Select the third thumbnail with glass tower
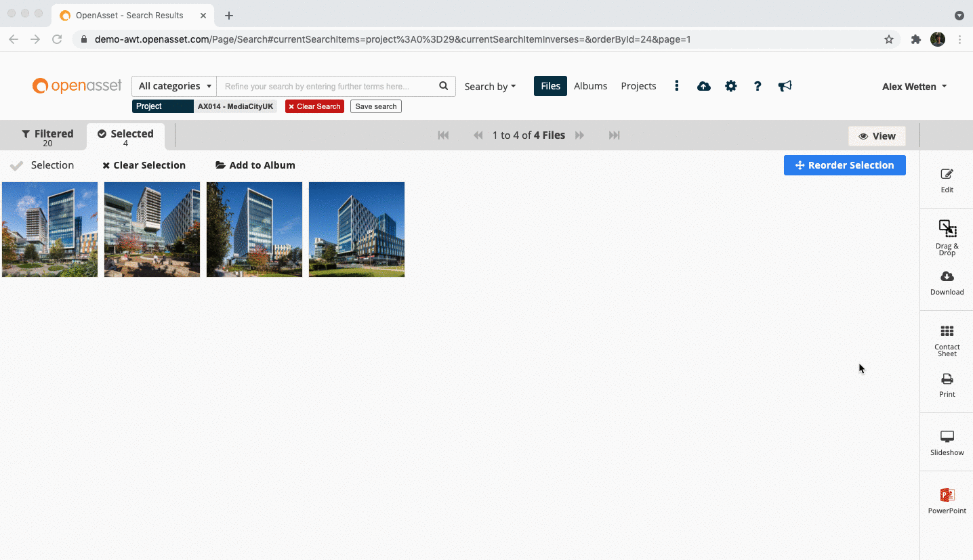The image size is (973, 560). pos(254,230)
